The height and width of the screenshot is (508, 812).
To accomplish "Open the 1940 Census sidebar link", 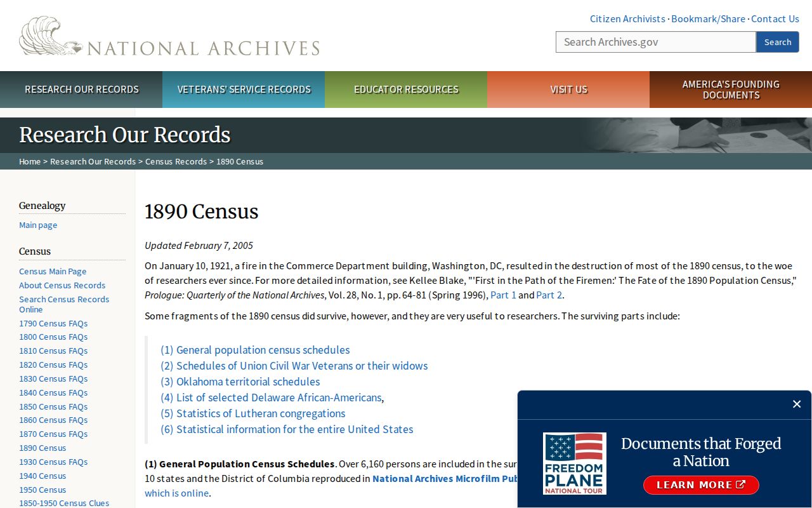I will [43, 476].
